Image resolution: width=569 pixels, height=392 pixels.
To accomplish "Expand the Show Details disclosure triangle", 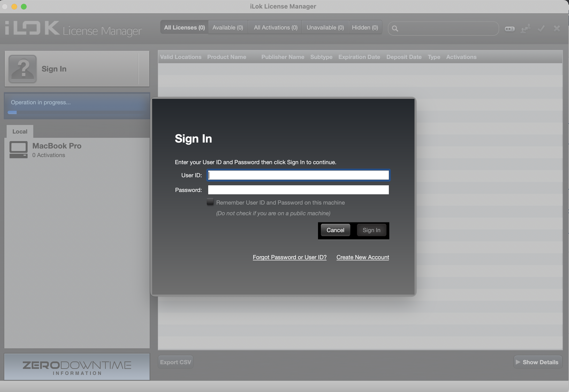I will [518, 362].
